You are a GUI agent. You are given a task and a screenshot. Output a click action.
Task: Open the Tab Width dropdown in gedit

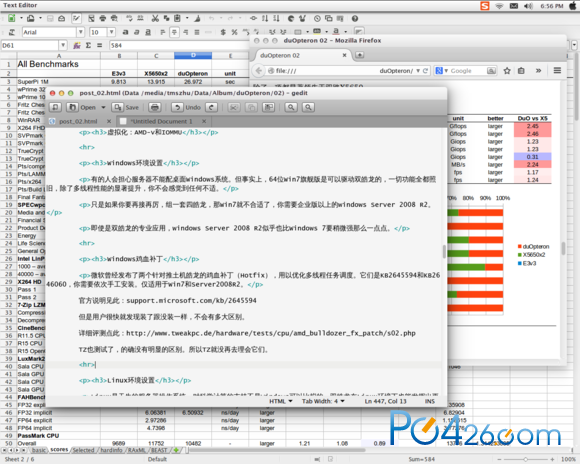pyautogui.click(x=323, y=401)
